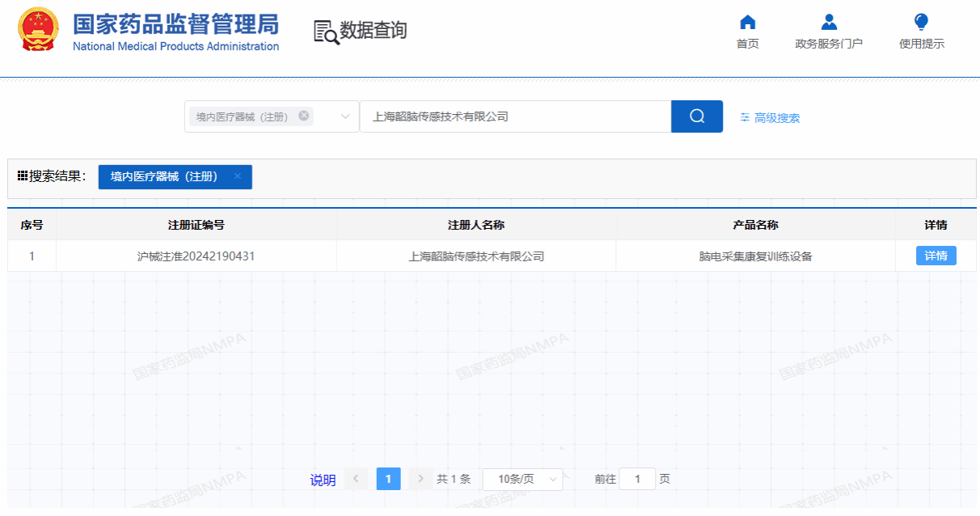Click the jump-to page number field
The width and height of the screenshot is (980, 516).
[637, 479]
